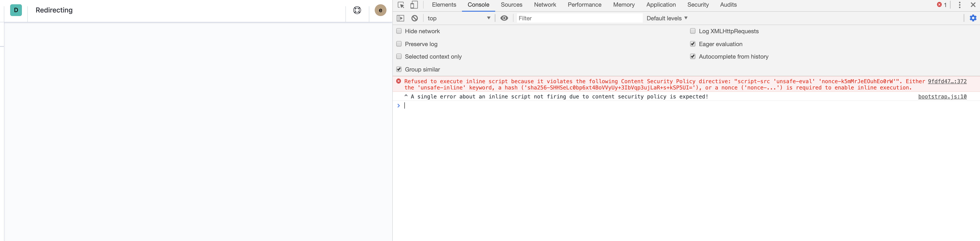Enable the Hide network checkbox
The image size is (980, 241).
tap(399, 31)
